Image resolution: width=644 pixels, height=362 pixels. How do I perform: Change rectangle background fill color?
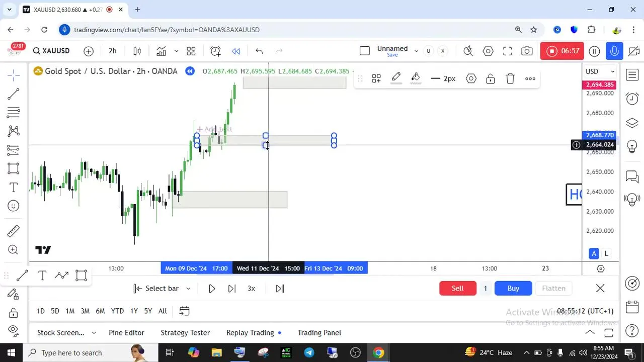pyautogui.click(x=416, y=78)
